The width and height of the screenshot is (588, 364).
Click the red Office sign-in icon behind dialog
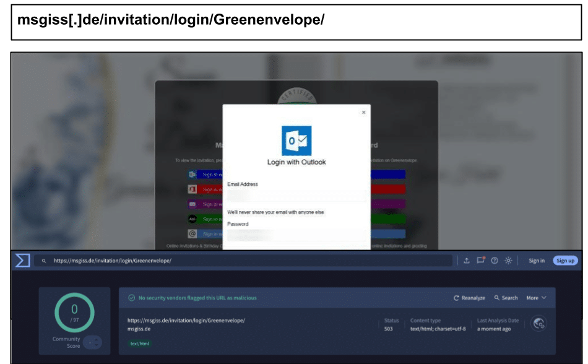pyautogui.click(x=192, y=189)
